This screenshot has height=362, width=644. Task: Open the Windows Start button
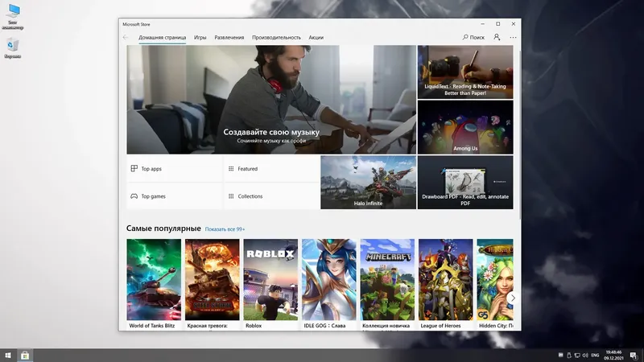click(x=8, y=356)
